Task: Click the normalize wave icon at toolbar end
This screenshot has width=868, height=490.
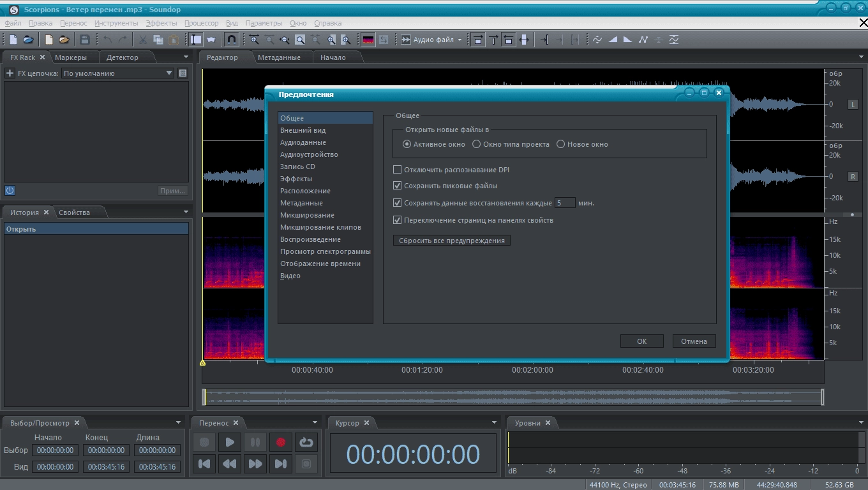Action: click(x=674, y=40)
